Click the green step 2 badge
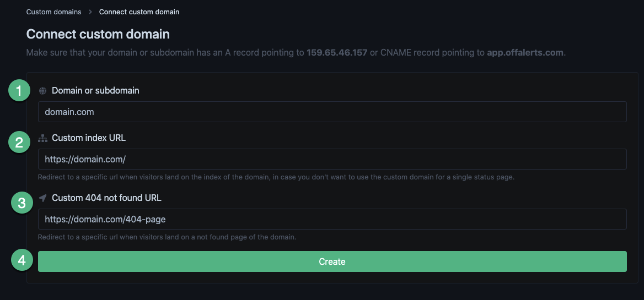The width and height of the screenshot is (644, 300). tap(19, 143)
